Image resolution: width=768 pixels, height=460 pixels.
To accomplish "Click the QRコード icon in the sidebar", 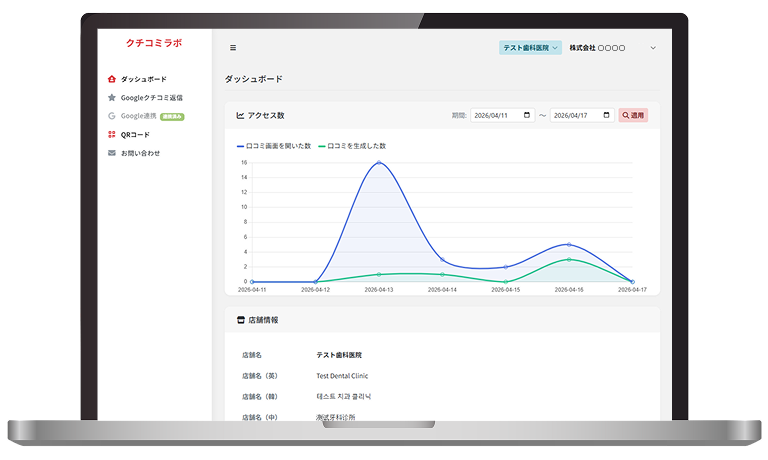I will coord(112,134).
